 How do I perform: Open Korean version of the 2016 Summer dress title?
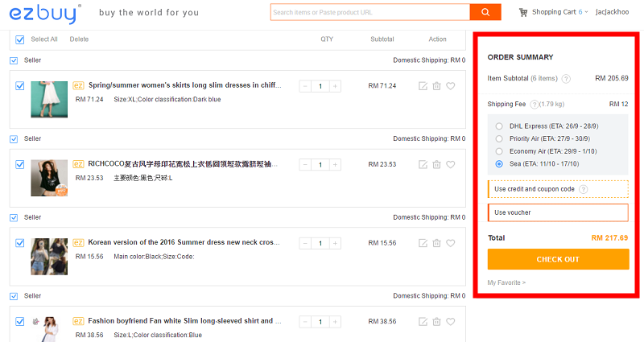coord(184,242)
